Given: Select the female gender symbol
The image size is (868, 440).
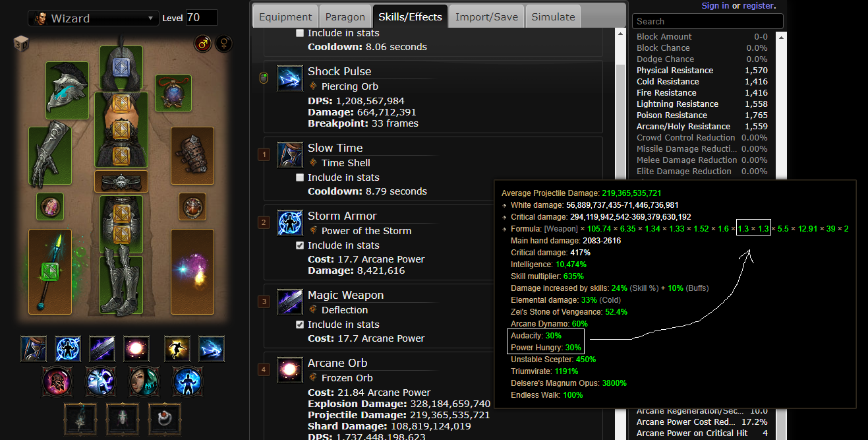Looking at the screenshot, I should [225, 44].
